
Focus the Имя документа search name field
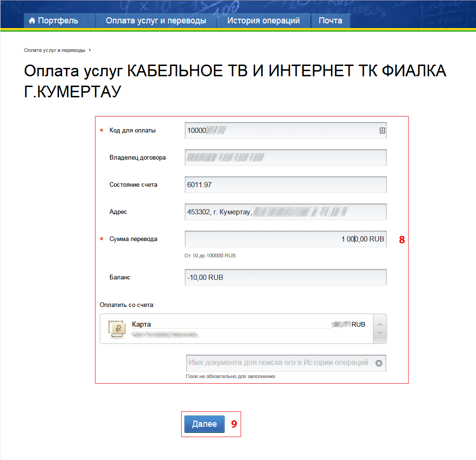pos(286,363)
